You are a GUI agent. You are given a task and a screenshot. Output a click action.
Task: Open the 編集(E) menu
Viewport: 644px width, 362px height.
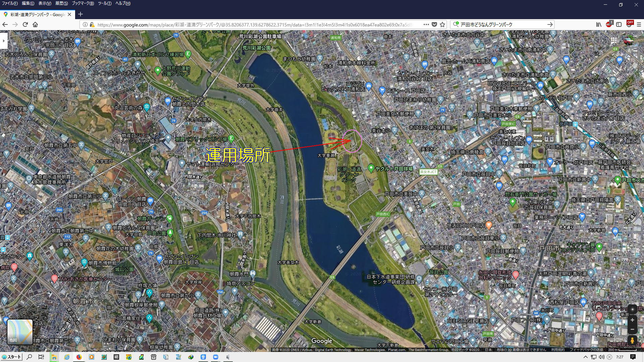pyautogui.click(x=28, y=3)
